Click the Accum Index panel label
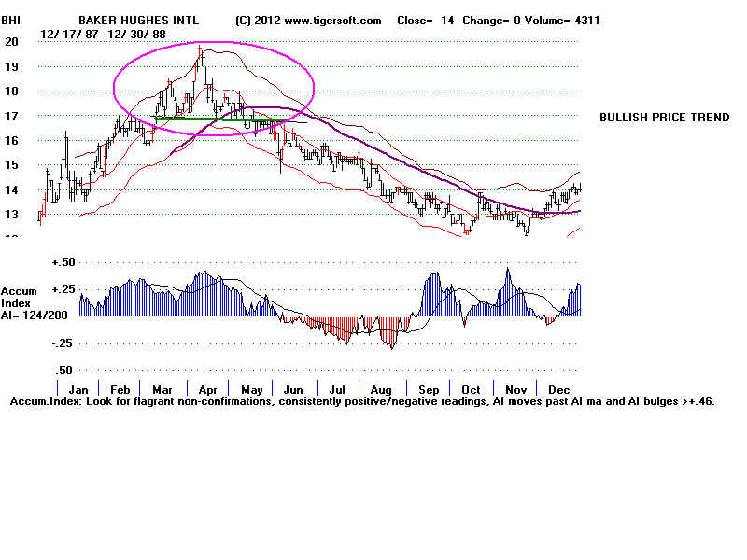 pyautogui.click(x=18, y=297)
